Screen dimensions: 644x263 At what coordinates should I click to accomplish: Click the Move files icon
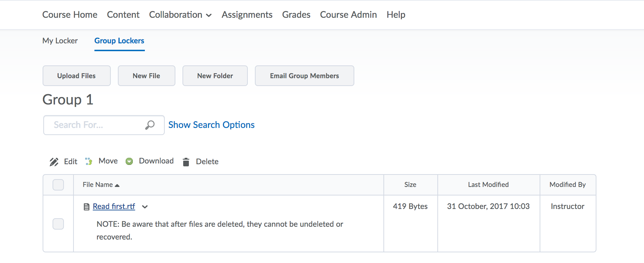pyautogui.click(x=89, y=161)
